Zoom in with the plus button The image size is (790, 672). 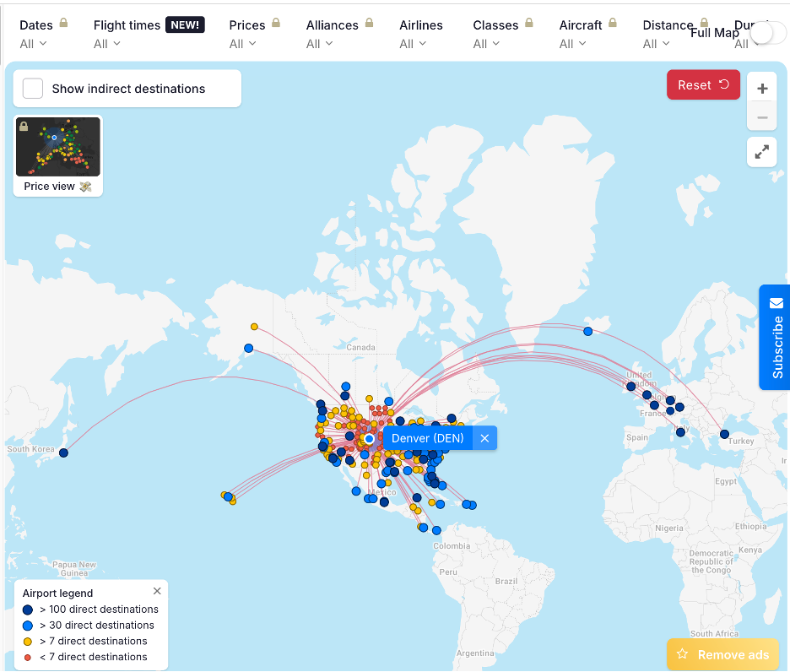coord(762,89)
